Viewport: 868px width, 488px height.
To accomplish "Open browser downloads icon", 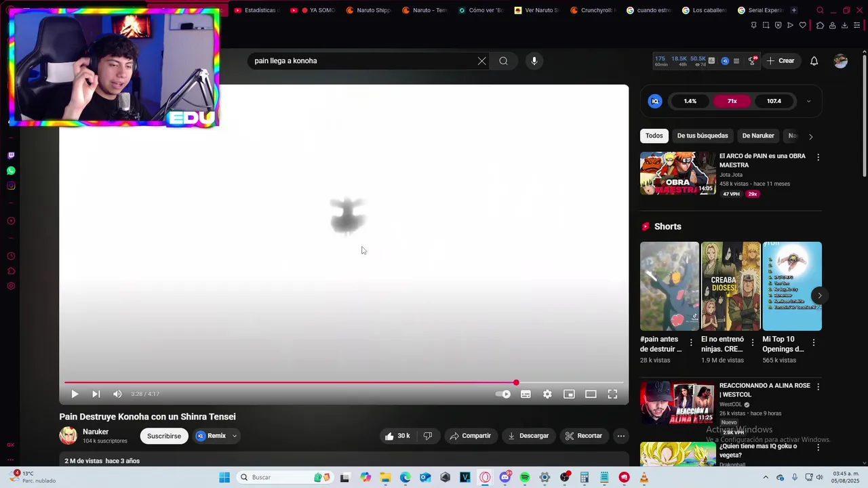I will (x=844, y=25).
